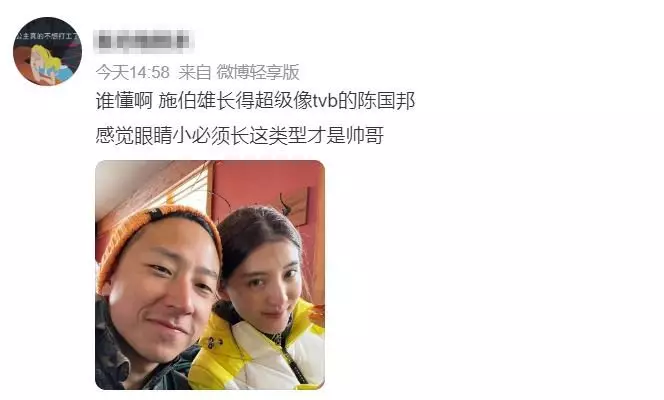The height and width of the screenshot is (400, 664).
Task: Click the blurred username above the timestamp
Action: (x=144, y=41)
